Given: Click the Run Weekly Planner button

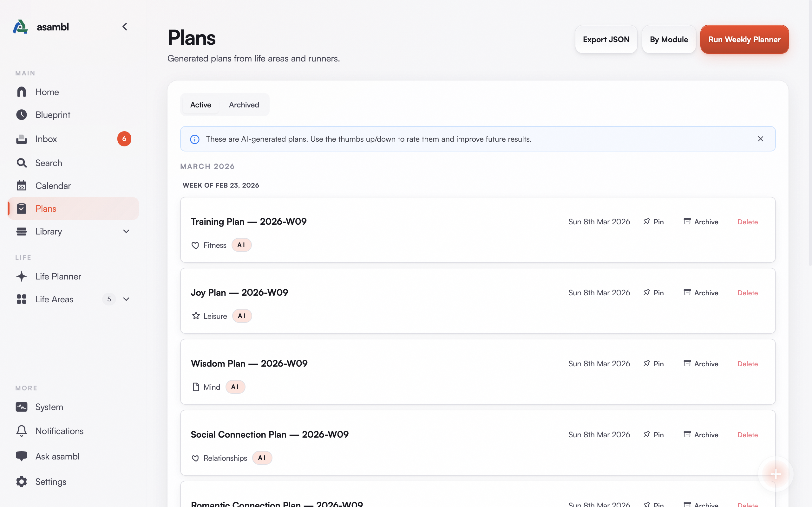Looking at the screenshot, I should (744, 40).
